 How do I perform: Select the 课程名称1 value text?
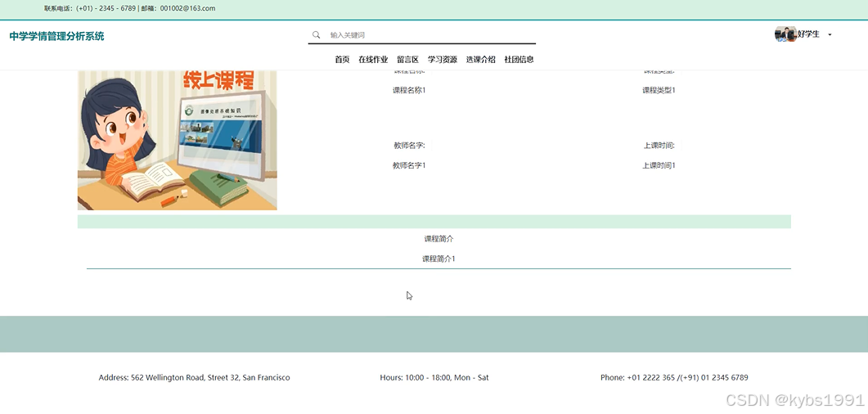point(409,90)
